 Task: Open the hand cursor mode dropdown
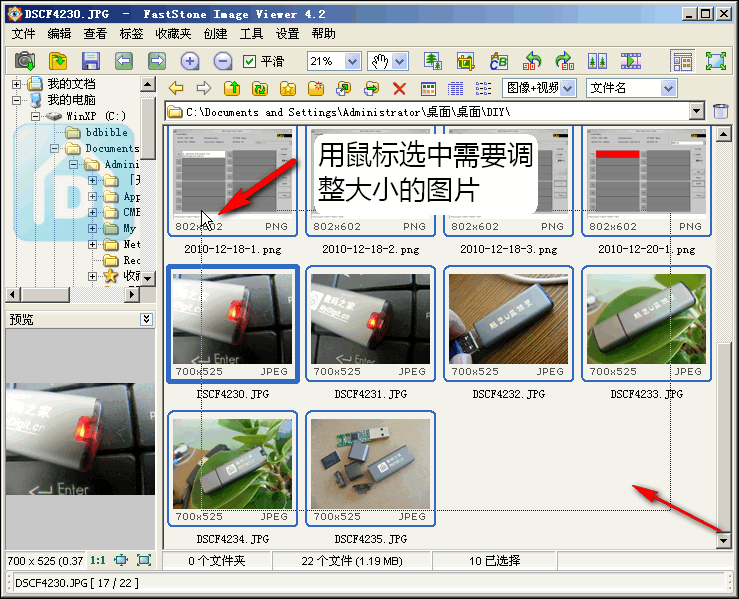[x=400, y=61]
